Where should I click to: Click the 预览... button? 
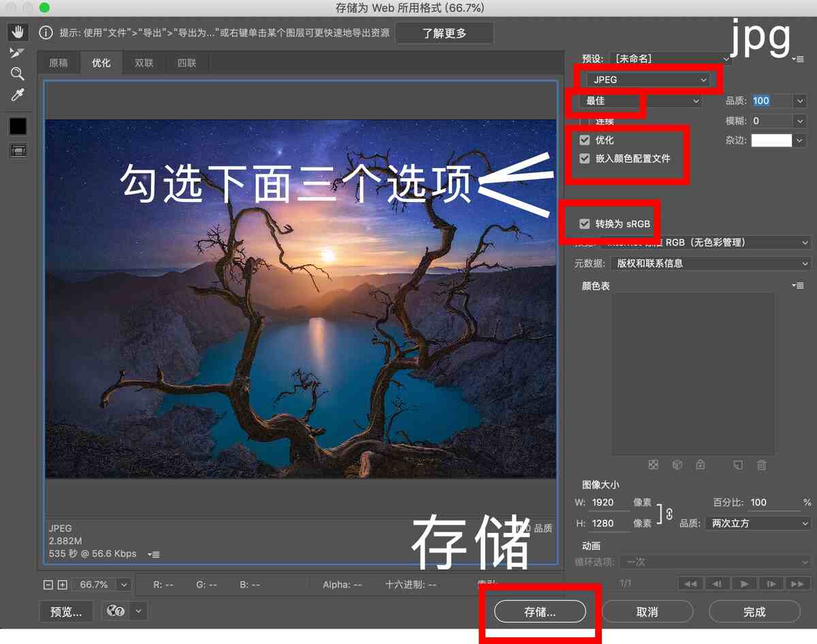tap(66, 611)
